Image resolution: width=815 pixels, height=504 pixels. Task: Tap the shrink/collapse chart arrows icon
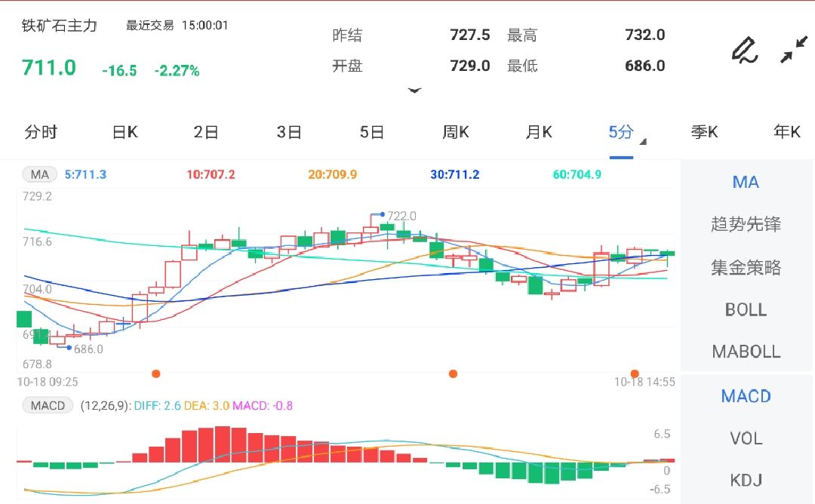click(794, 49)
